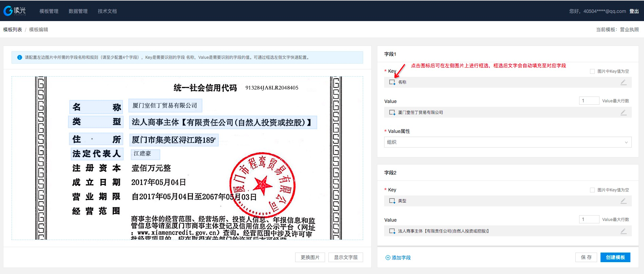The image size is (644, 274).
Task: Select the 法人商事主体 text box on the image
Action: (223, 122)
